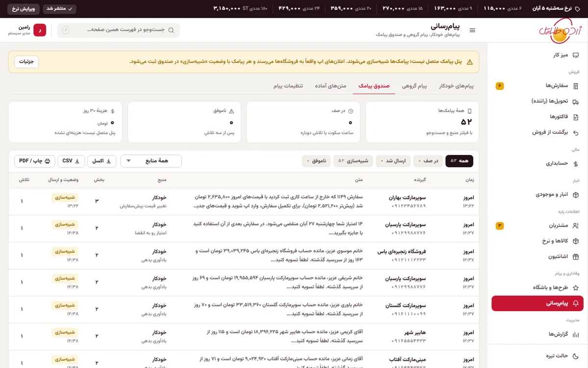Toggle حالت تیره dark mode
The image size is (588, 368).
point(538,356)
